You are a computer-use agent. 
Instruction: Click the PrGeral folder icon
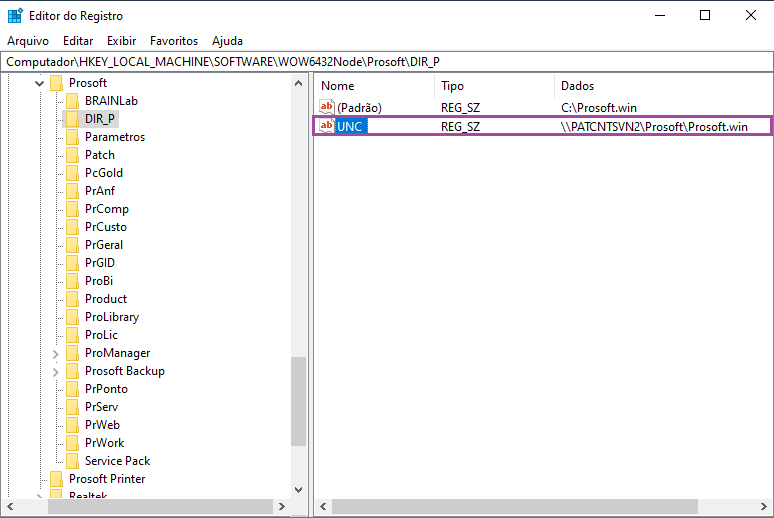coord(72,244)
